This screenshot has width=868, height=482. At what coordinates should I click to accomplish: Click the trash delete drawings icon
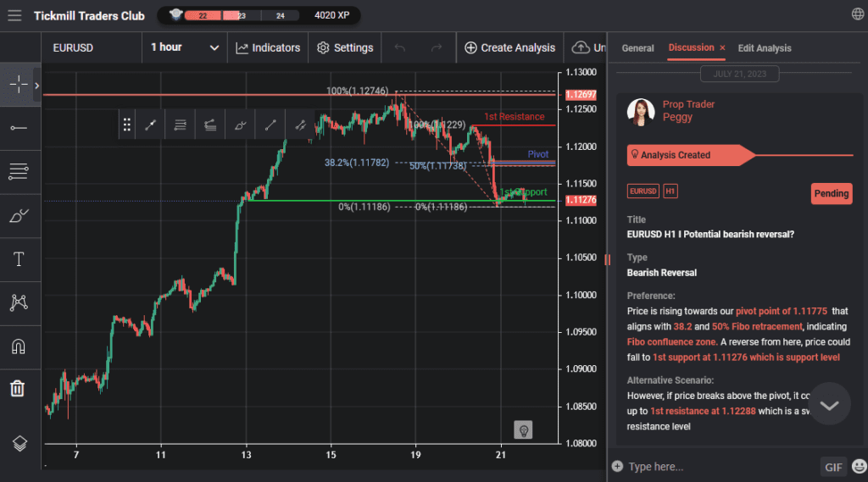(x=18, y=389)
